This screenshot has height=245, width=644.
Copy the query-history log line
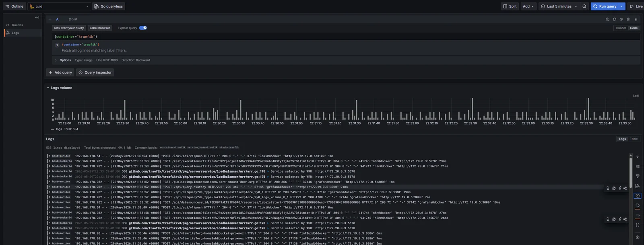[x=614, y=188]
